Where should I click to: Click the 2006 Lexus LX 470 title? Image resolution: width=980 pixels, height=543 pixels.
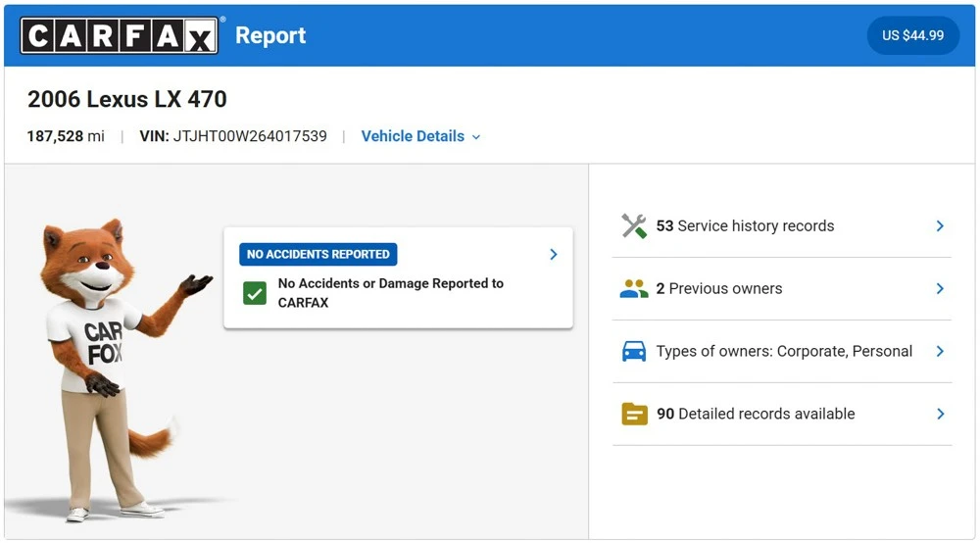click(126, 99)
